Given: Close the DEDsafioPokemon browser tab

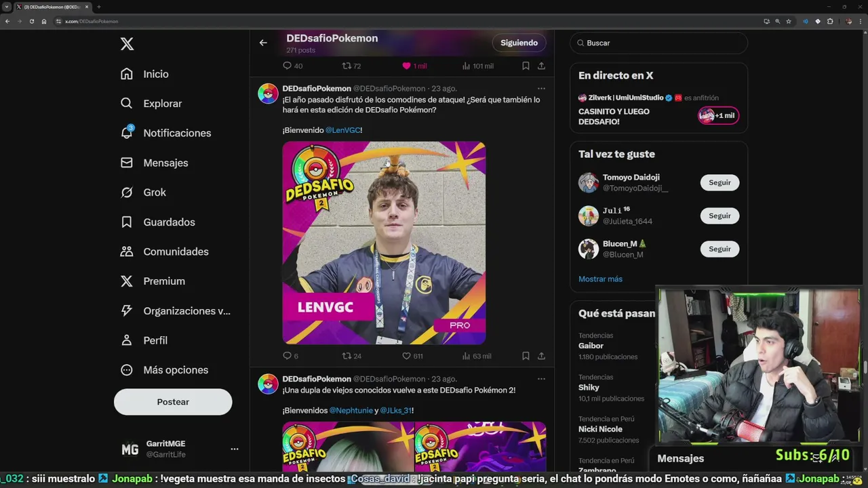Looking at the screenshot, I should [x=87, y=7].
